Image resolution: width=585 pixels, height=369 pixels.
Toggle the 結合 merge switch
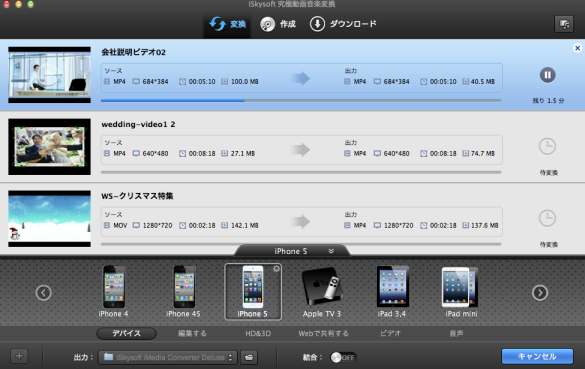click(343, 357)
